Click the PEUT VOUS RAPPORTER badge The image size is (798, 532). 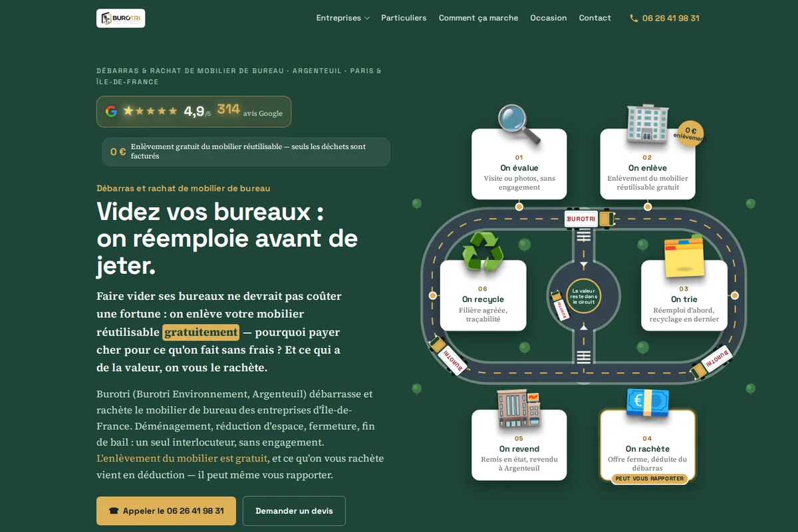coord(648,479)
